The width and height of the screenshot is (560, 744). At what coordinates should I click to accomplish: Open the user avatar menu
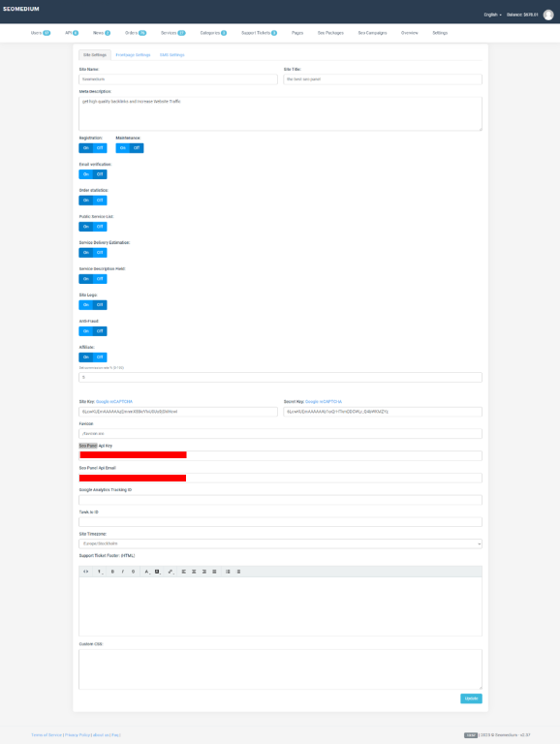(548, 15)
